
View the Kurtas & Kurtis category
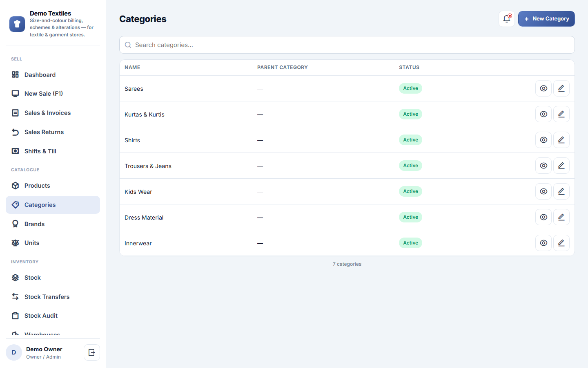(x=543, y=114)
